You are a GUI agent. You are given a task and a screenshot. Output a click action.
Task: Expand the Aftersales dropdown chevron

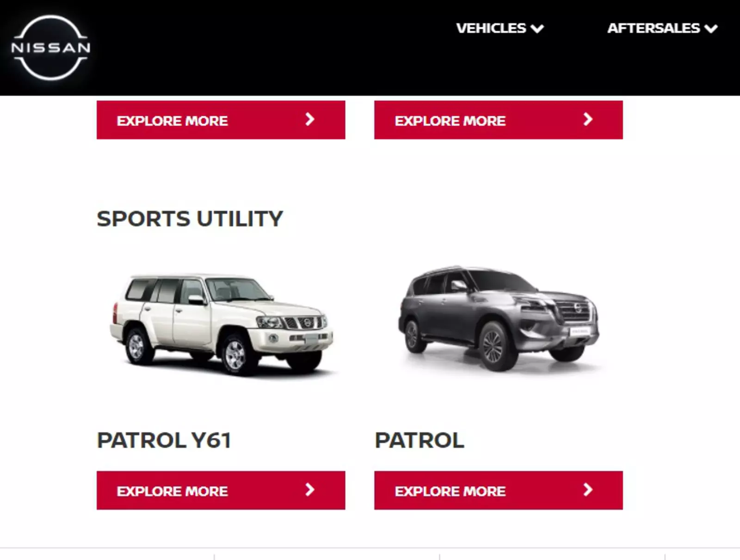coord(711,29)
